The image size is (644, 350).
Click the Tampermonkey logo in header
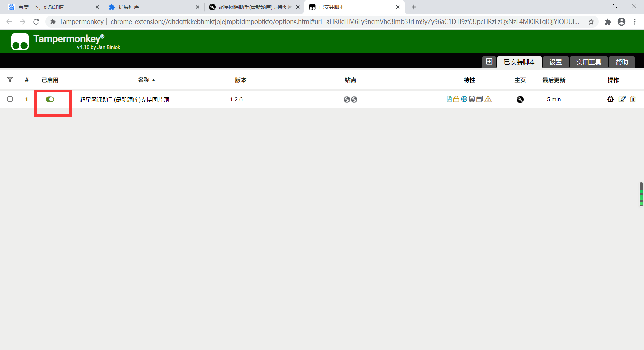click(x=20, y=41)
